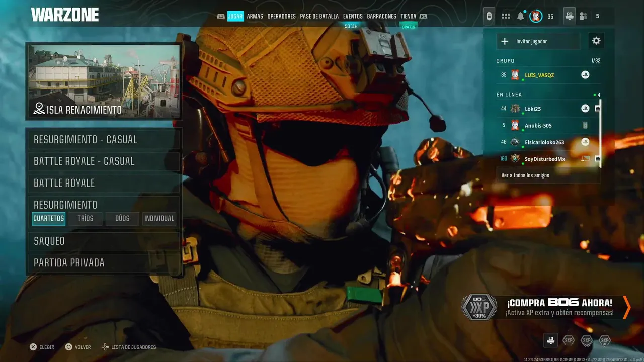Open the Pase de Batalla tab
The image size is (644, 362).
tap(319, 16)
